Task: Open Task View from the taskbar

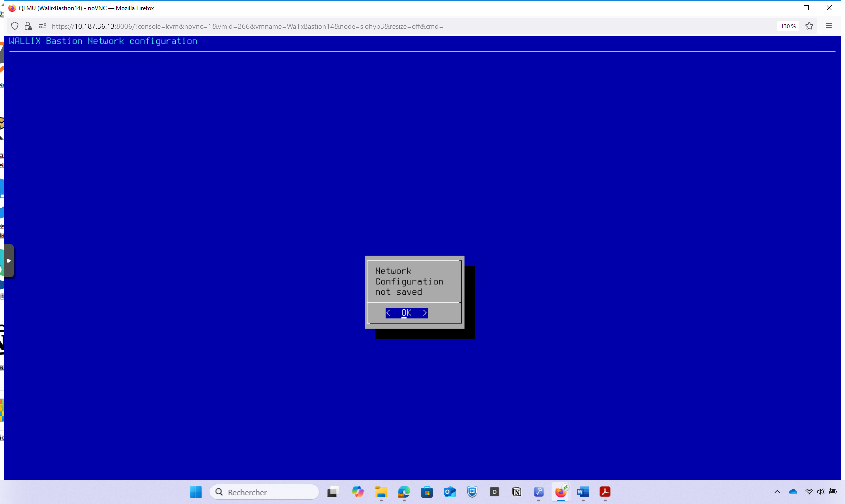Action: (333, 492)
